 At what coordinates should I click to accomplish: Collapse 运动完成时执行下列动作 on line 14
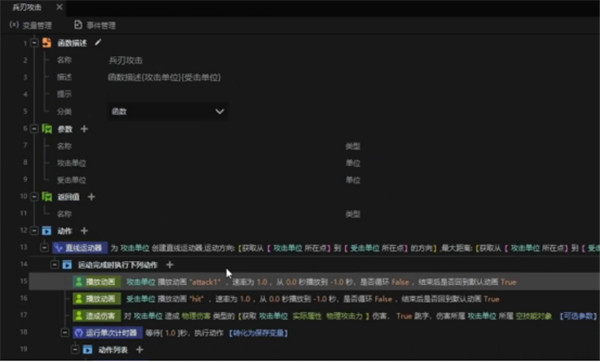pyautogui.click(x=55, y=264)
